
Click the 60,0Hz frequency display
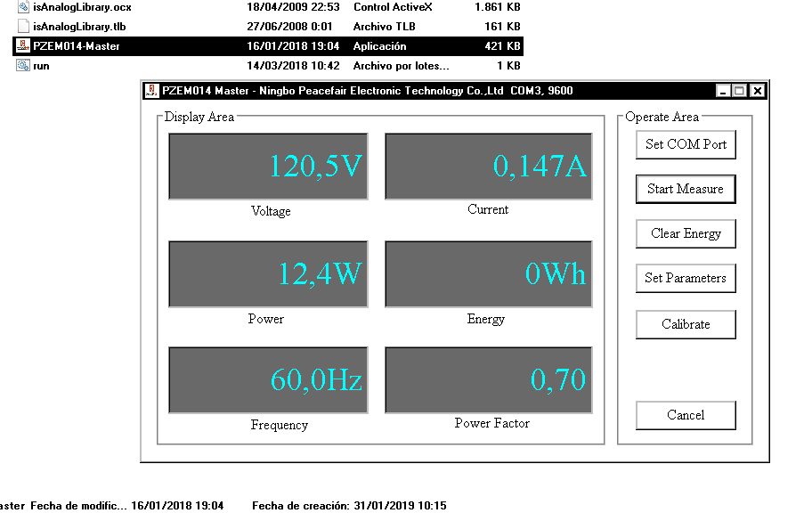coord(268,380)
